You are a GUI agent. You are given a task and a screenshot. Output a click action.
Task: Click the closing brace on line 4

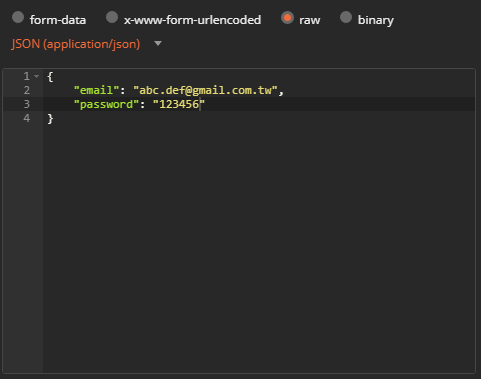50,118
